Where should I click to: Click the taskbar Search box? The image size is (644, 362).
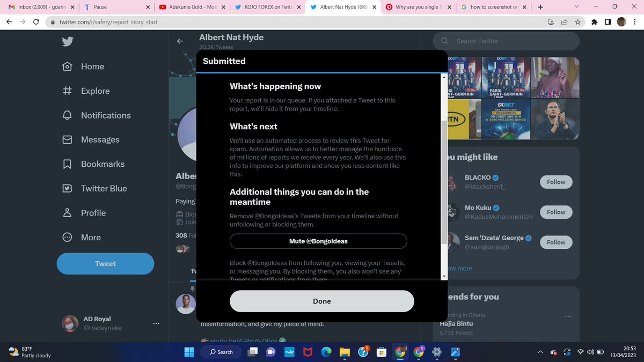click(x=221, y=352)
